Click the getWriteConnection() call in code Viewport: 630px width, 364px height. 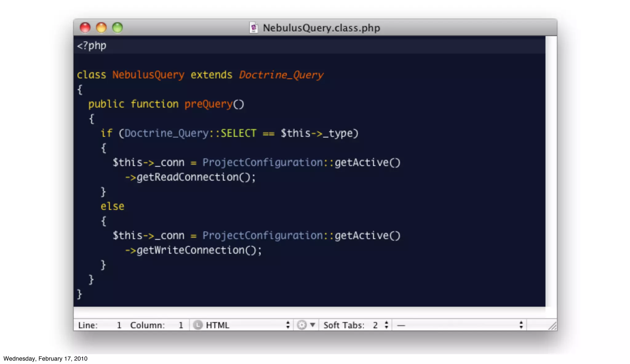[x=196, y=250]
